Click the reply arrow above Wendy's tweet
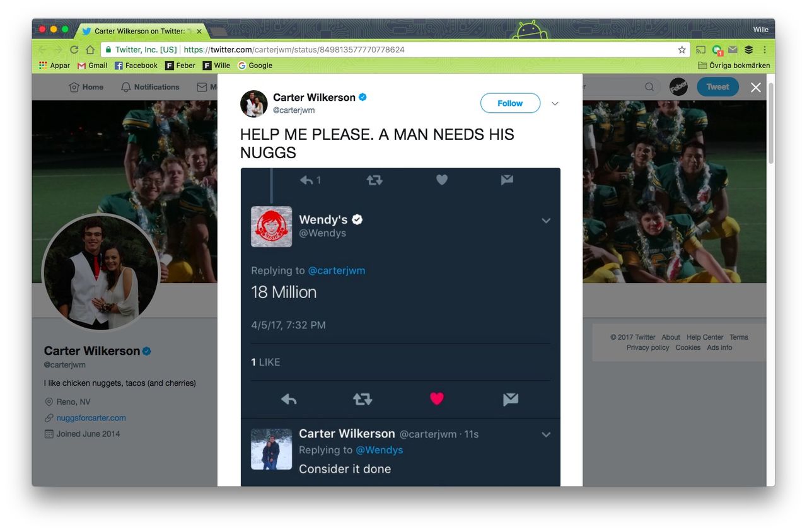The width and height of the screenshot is (807, 532). 307,180
